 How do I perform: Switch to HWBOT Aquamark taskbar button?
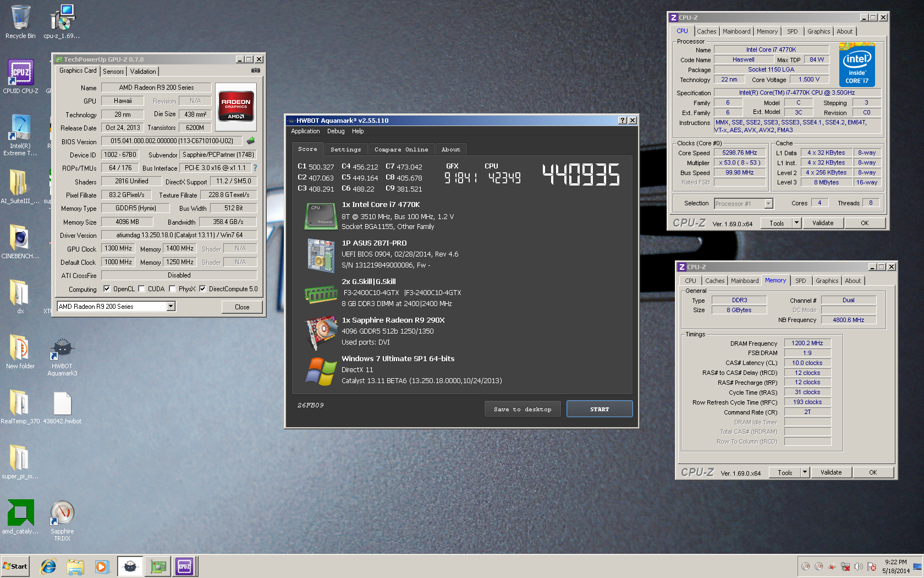130,566
